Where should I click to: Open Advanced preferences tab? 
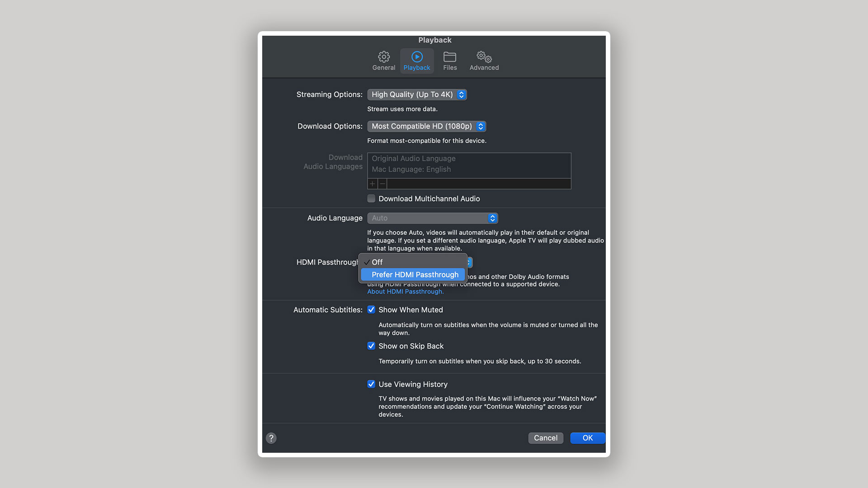tap(483, 60)
